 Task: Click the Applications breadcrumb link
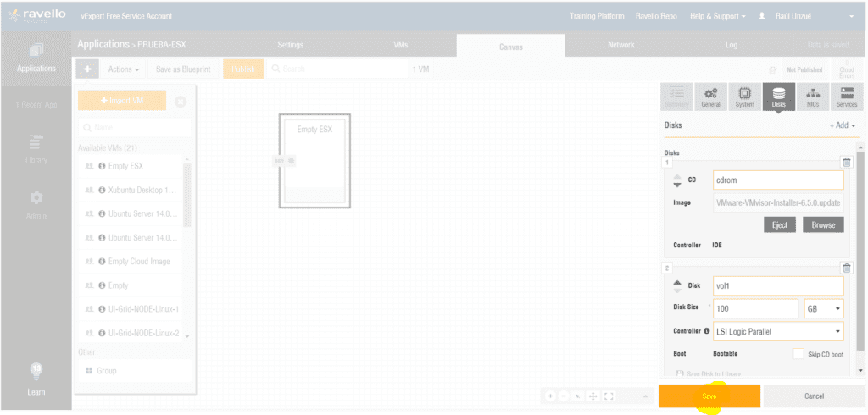[x=103, y=44]
